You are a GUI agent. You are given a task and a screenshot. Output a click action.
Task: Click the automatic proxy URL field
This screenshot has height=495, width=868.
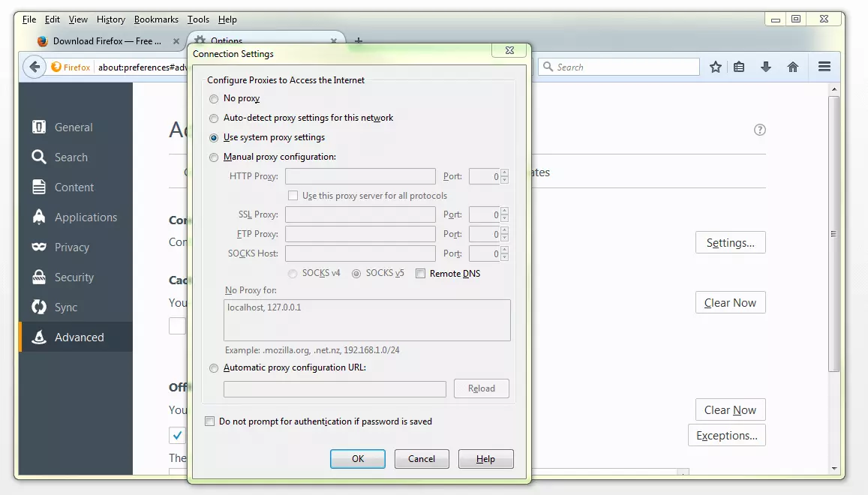coord(335,388)
